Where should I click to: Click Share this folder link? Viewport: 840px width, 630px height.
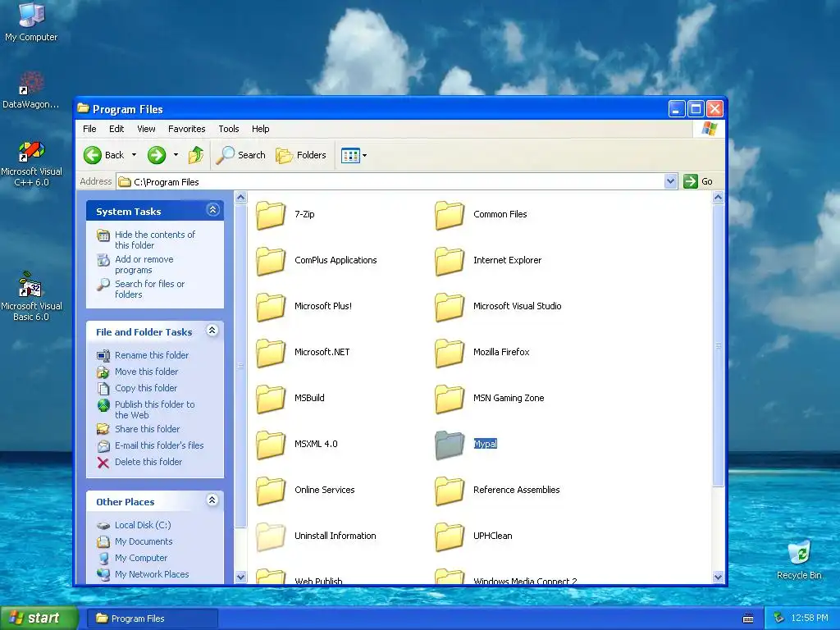click(x=148, y=429)
